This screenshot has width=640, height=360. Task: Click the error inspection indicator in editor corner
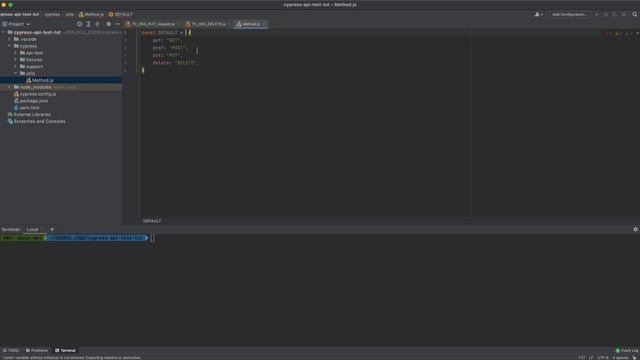[607, 33]
